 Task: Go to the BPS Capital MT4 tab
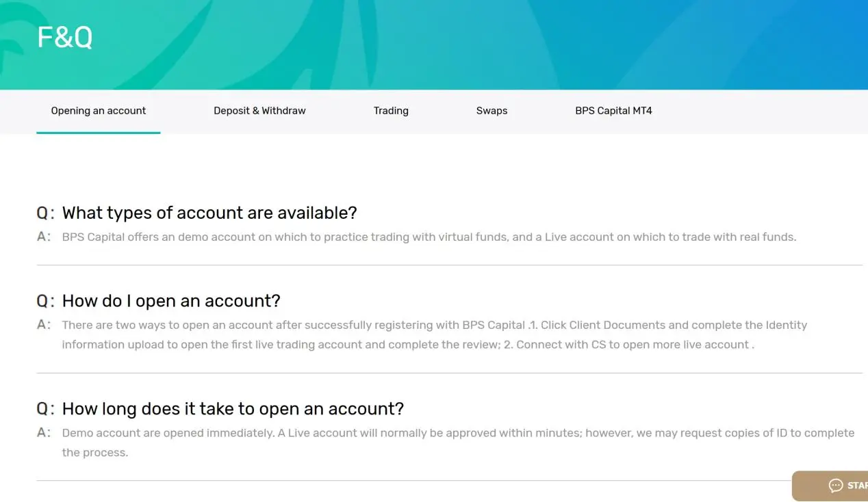pos(613,111)
